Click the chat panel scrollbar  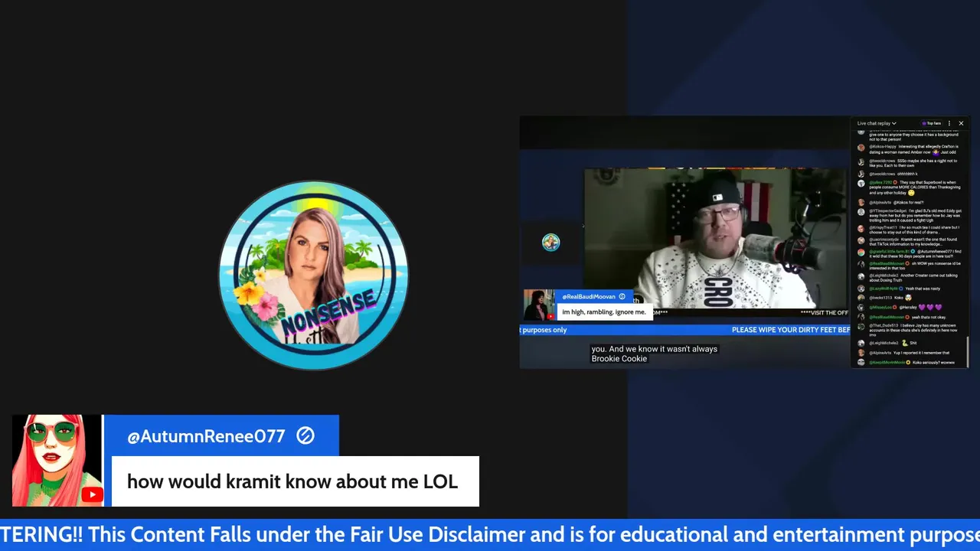coord(968,352)
